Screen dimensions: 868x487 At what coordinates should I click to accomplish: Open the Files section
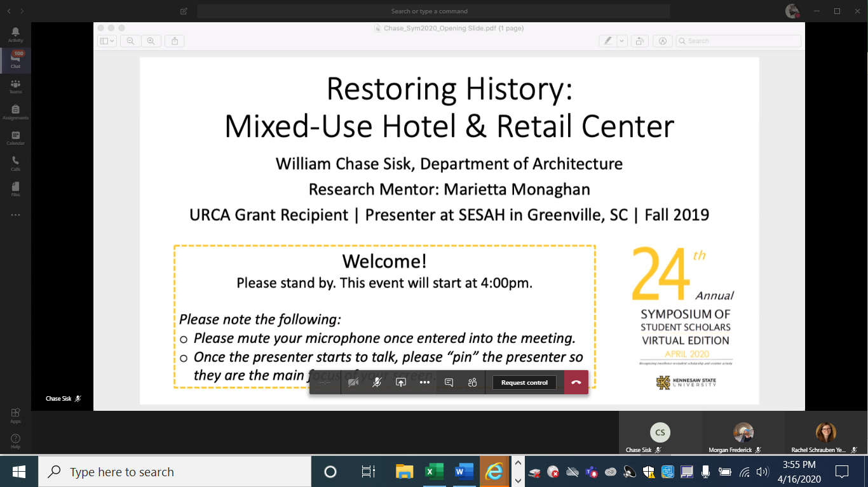[x=15, y=189]
